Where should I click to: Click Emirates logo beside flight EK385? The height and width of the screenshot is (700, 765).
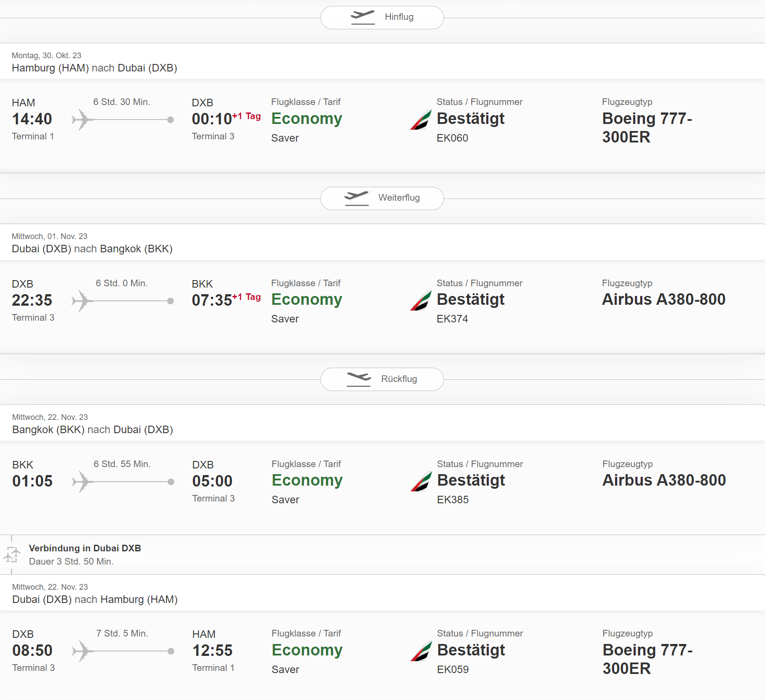click(x=421, y=481)
